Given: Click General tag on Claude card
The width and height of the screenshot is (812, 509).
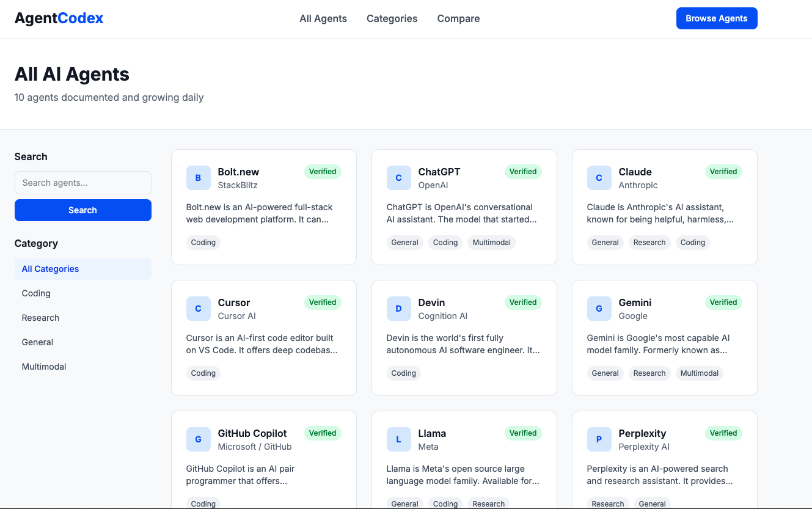Looking at the screenshot, I should (605, 243).
